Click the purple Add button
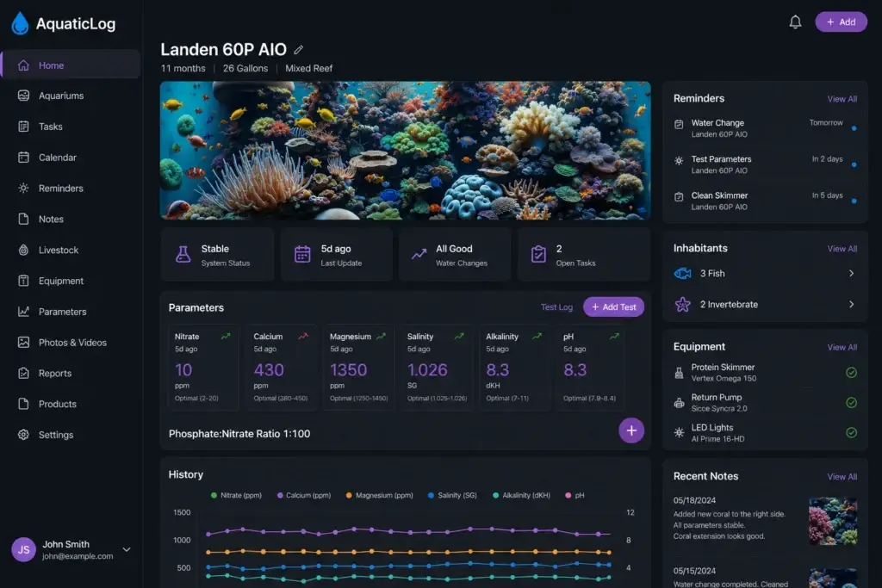 (841, 22)
